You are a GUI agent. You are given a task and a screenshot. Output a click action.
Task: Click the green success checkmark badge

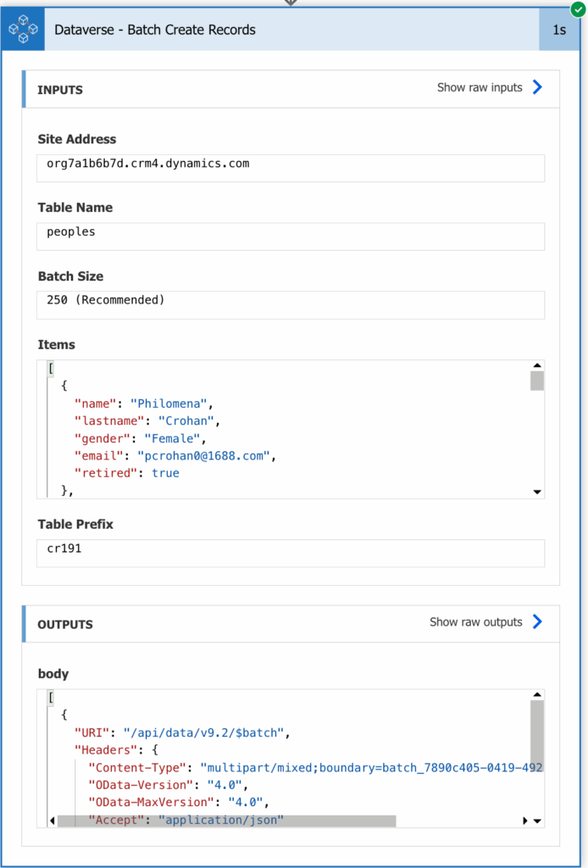[x=578, y=8]
